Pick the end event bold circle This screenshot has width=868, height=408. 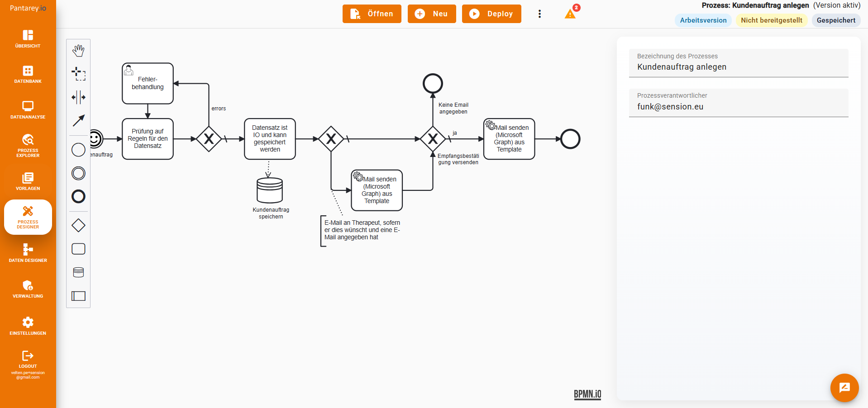(x=78, y=196)
